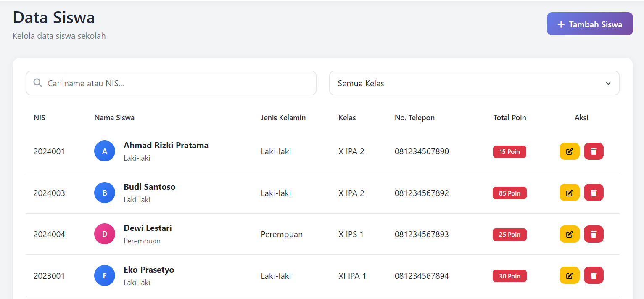This screenshot has height=299, width=644.
Task: Click the Jenis Kelamin column header
Action: tap(283, 118)
